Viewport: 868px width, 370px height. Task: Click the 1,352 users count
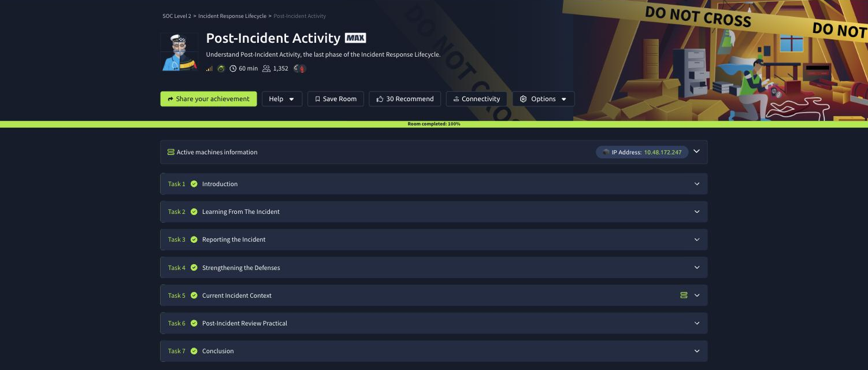[281, 68]
